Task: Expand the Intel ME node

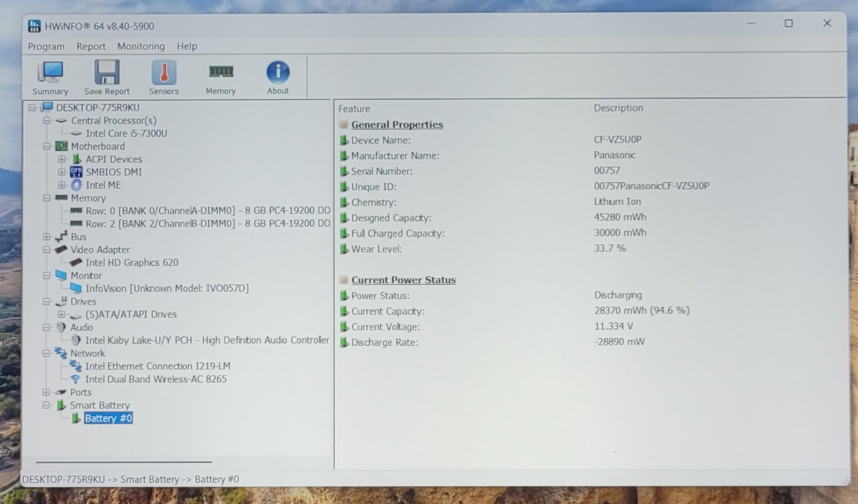Action: coord(62,185)
